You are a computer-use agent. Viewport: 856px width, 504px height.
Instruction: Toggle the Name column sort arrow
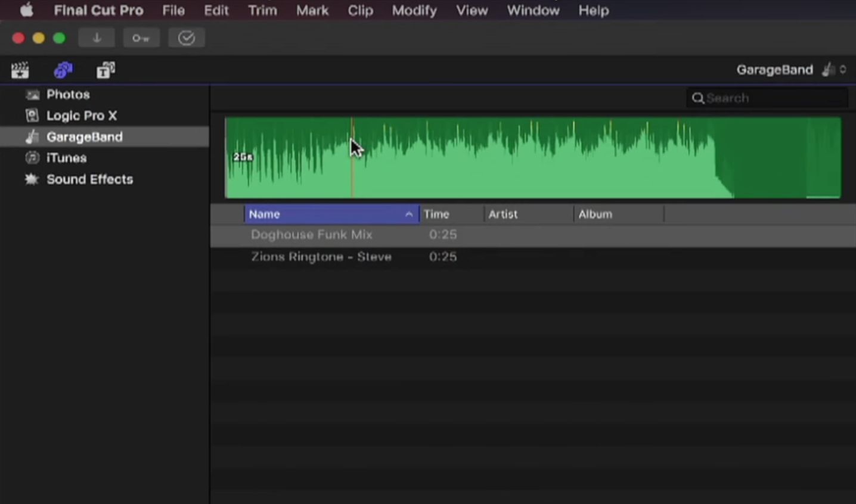[x=409, y=214]
